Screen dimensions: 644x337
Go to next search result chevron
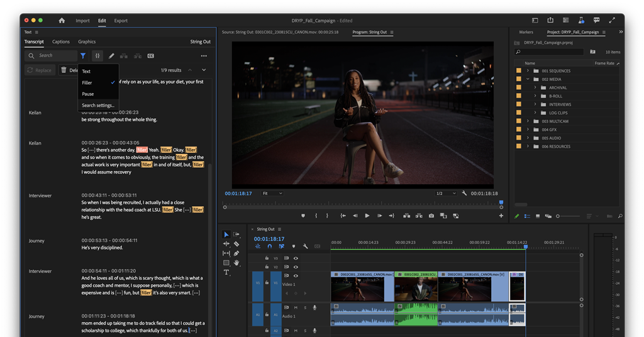point(204,70)
